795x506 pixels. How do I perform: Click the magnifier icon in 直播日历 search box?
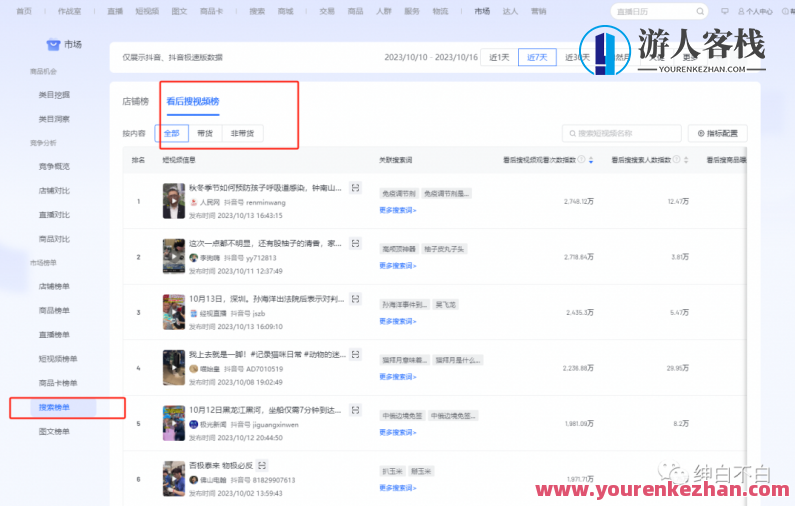click(700, 11)
